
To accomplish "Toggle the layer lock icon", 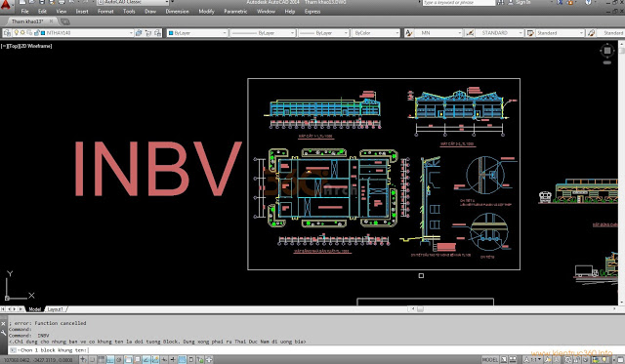I will tap(37, 32).
